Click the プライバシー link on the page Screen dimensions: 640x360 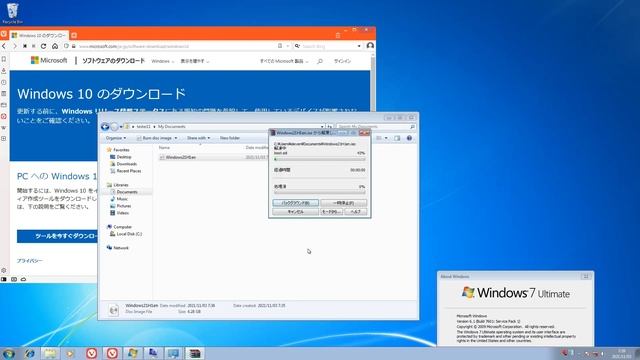click(29, 260)
